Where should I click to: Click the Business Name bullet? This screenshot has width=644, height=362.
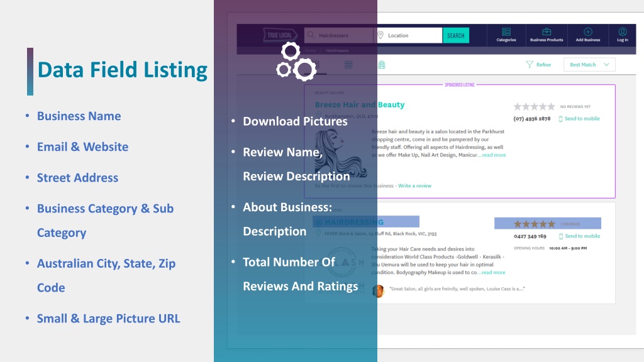79,116
